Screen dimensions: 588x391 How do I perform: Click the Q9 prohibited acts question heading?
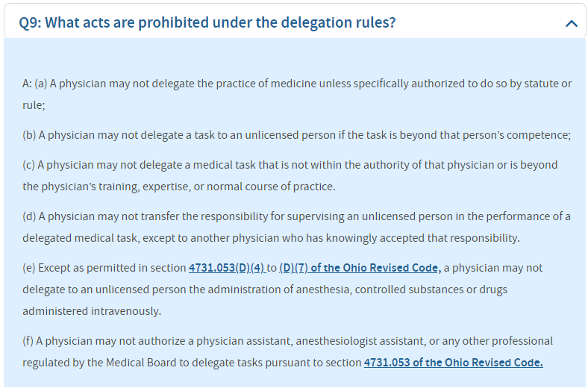(207, 22)
